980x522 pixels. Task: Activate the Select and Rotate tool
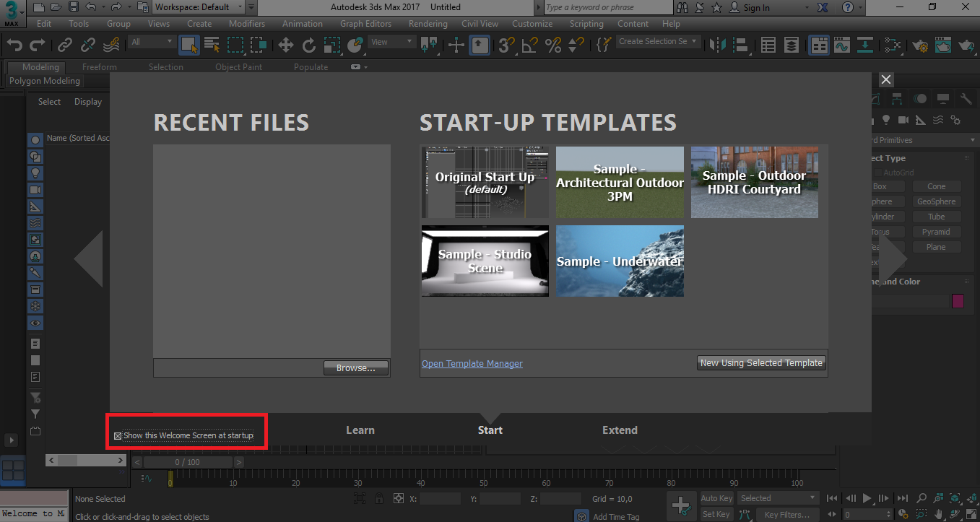pos(309,45)
